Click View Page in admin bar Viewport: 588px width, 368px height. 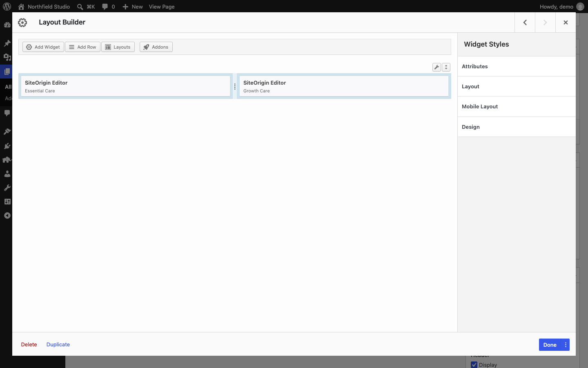pyautogui.click(x=162, y=7)
